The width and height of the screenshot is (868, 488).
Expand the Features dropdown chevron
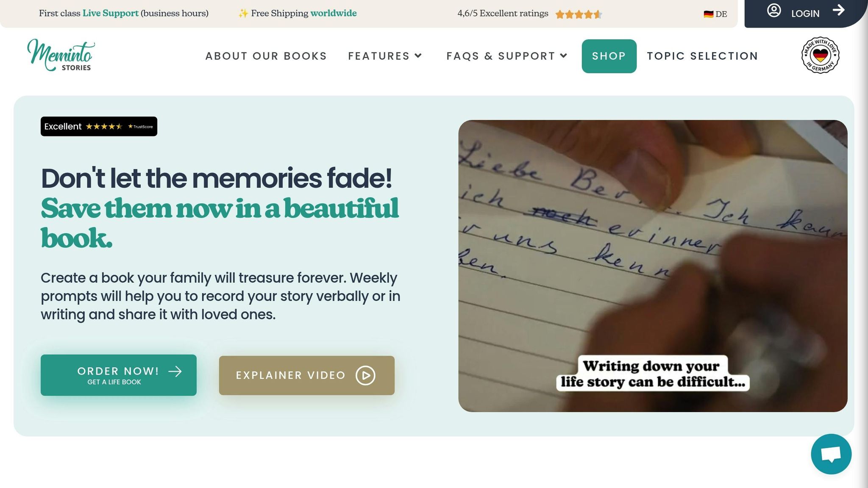click(418, 55)
